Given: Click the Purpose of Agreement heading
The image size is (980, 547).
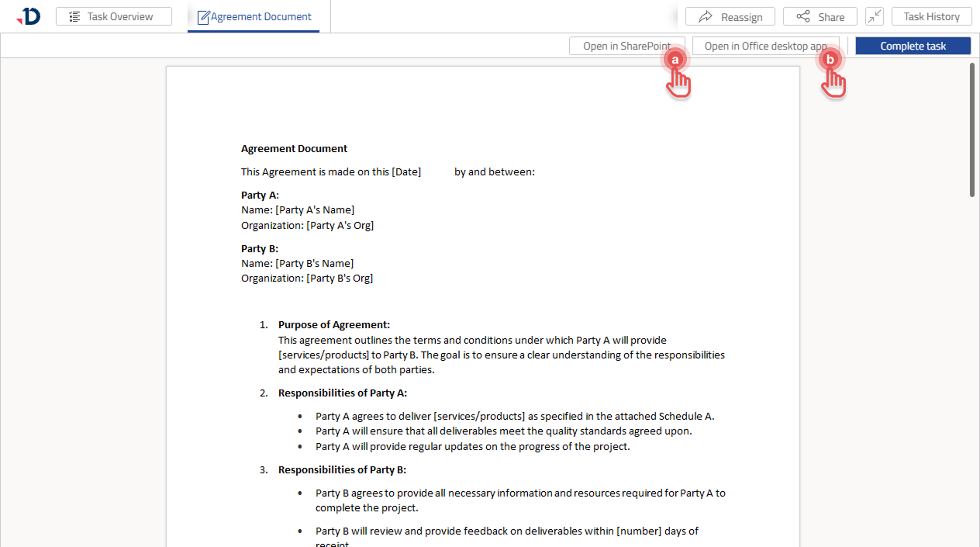Looking at the screenshot, I should tap(334, 324).
